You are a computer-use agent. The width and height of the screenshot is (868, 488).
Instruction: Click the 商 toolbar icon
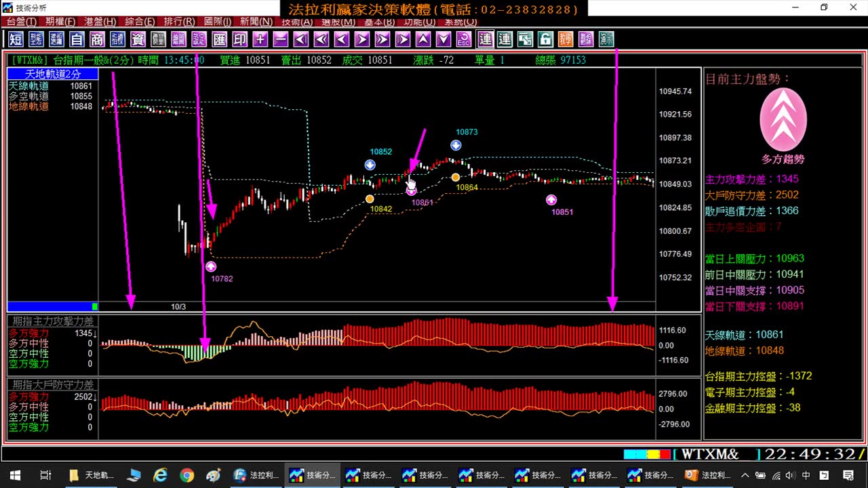[x=97, y=39]
